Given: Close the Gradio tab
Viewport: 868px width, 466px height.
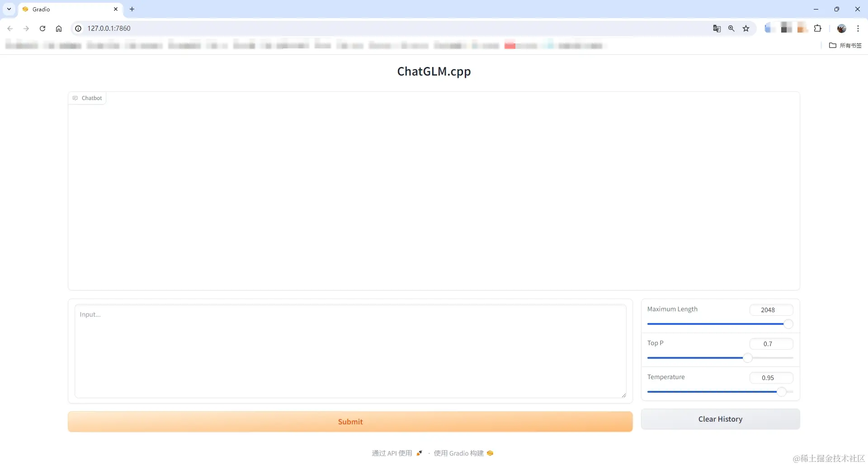Looking at the screenshot, I should click(x=116, y=9).
